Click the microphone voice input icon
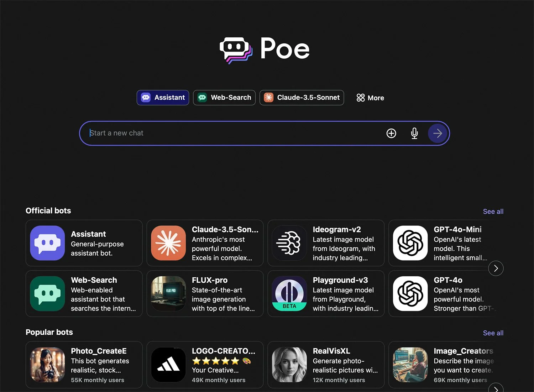534x392 pixels. 414,133
